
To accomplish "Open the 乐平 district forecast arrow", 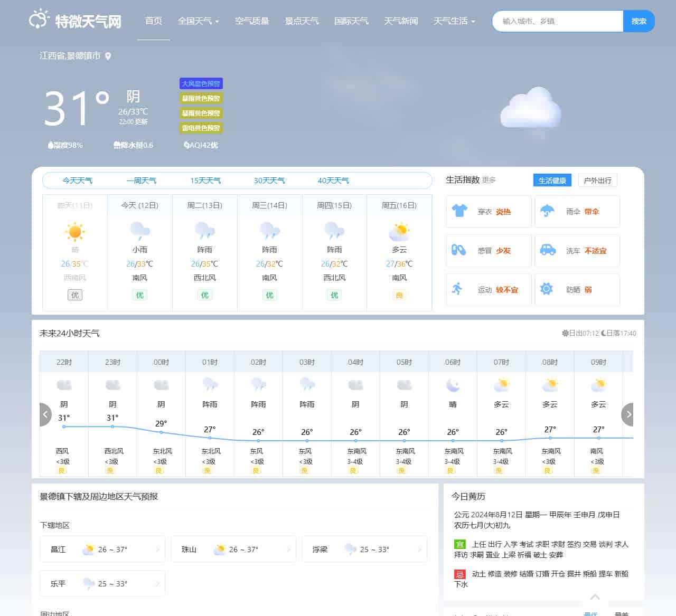I will tap(157, 584).
